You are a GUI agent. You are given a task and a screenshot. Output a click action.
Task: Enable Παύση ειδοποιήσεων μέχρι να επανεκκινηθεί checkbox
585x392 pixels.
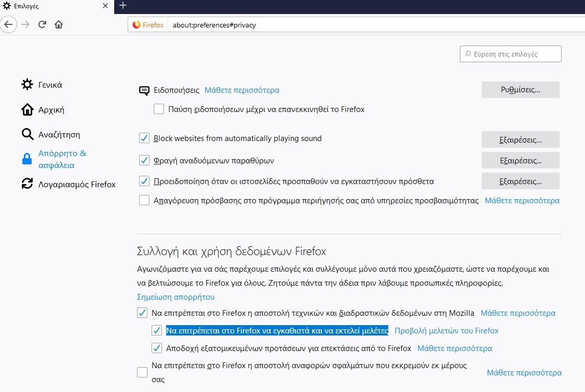159,109
